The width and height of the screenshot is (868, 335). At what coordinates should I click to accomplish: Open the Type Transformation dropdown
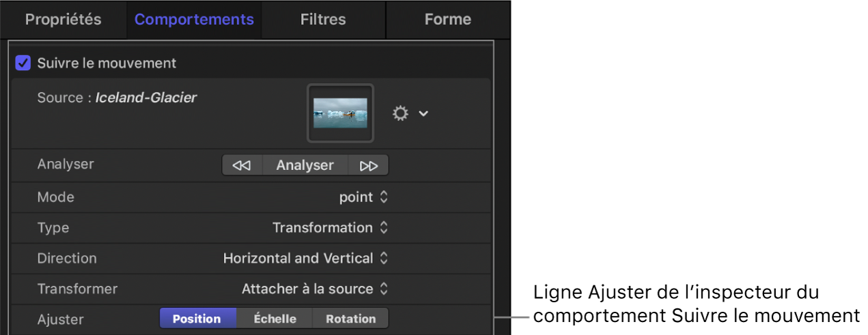click(331, 228)
